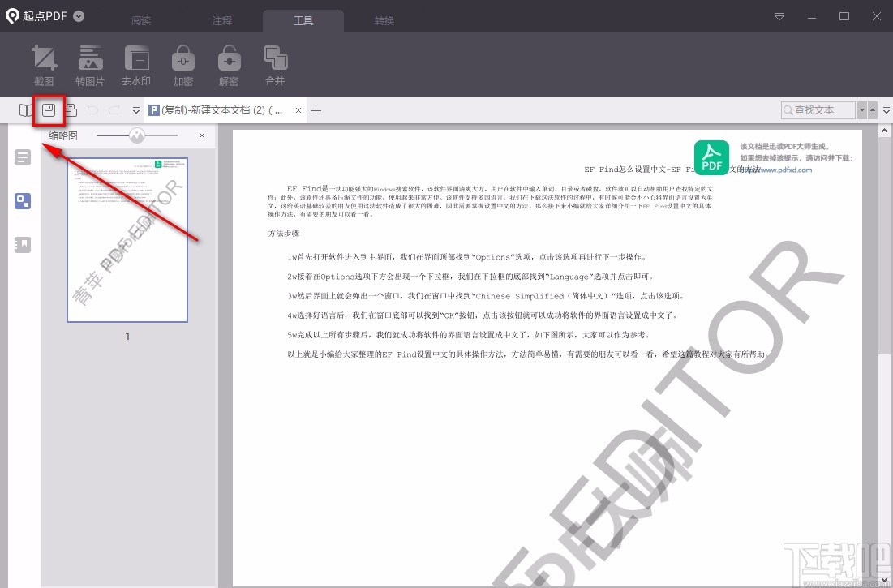Image resolution: width=893 pixels, height=588 pixels.
Task: Open the 起点PDF app menu dropdown
Action: coord(79,16)
